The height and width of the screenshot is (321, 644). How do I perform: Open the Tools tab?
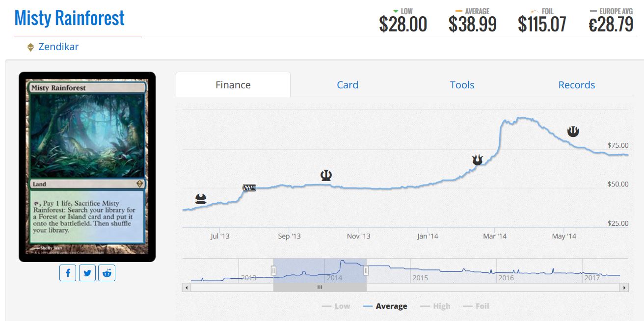click(x=462, y=85)
